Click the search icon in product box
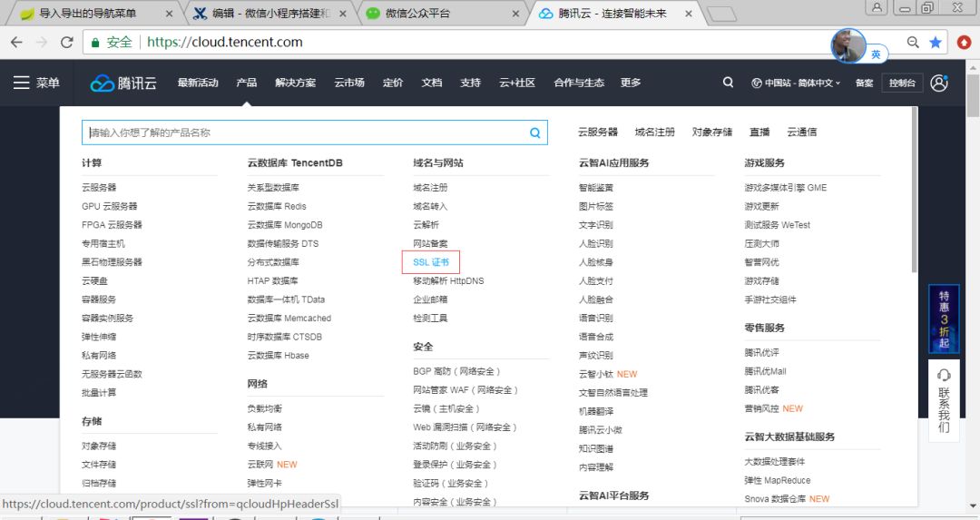Viewport: 980px width, 520px height. 535,132
